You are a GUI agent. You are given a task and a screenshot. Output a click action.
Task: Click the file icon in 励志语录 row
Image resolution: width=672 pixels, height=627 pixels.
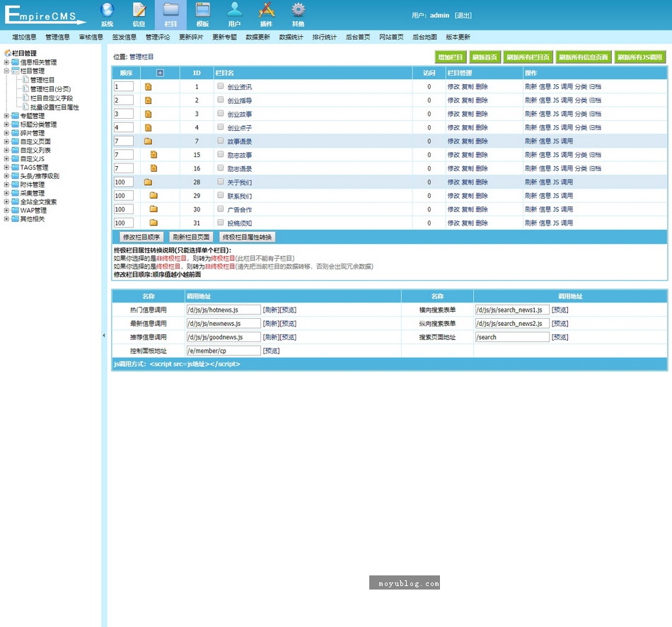[154, 168]
